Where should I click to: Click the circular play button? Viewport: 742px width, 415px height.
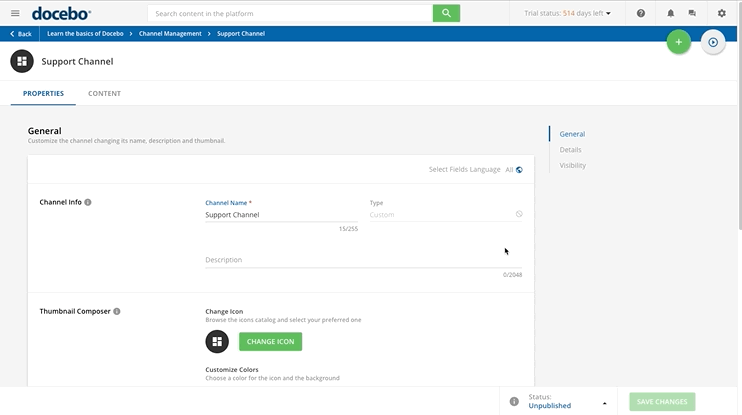713,42
